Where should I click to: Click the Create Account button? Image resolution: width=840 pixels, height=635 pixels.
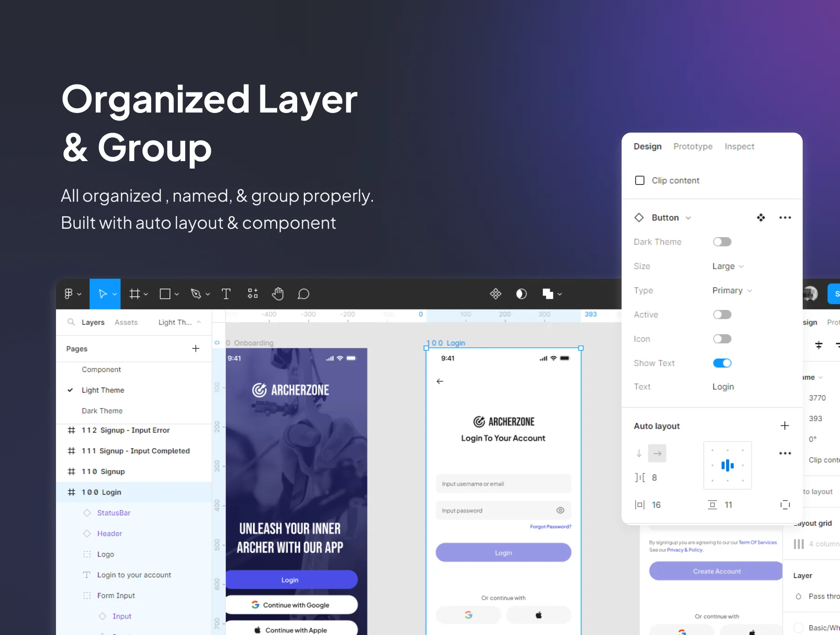tap(716, 571)
